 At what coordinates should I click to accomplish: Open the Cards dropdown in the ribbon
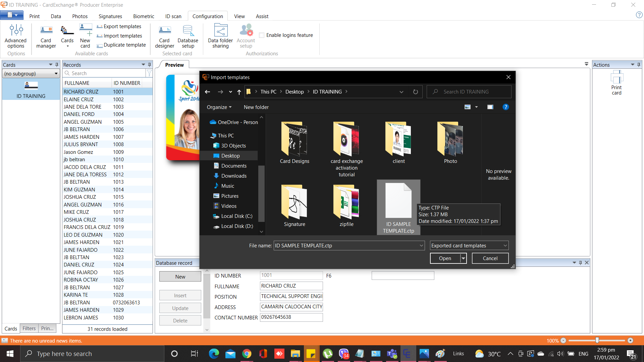tap(67, 36)
